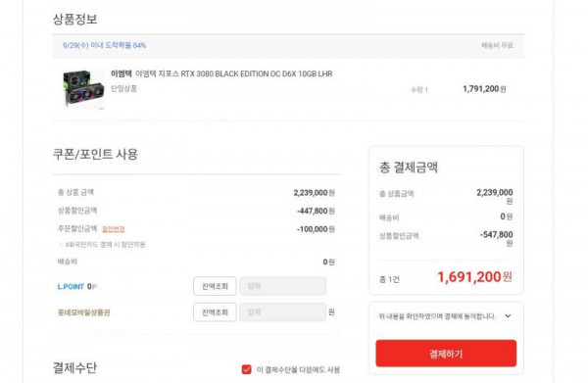Check L.POINT balance with 잔액조회 button
Image resolution: width=588 pixels, height=383 pixels.
click(x=215, y=286)
